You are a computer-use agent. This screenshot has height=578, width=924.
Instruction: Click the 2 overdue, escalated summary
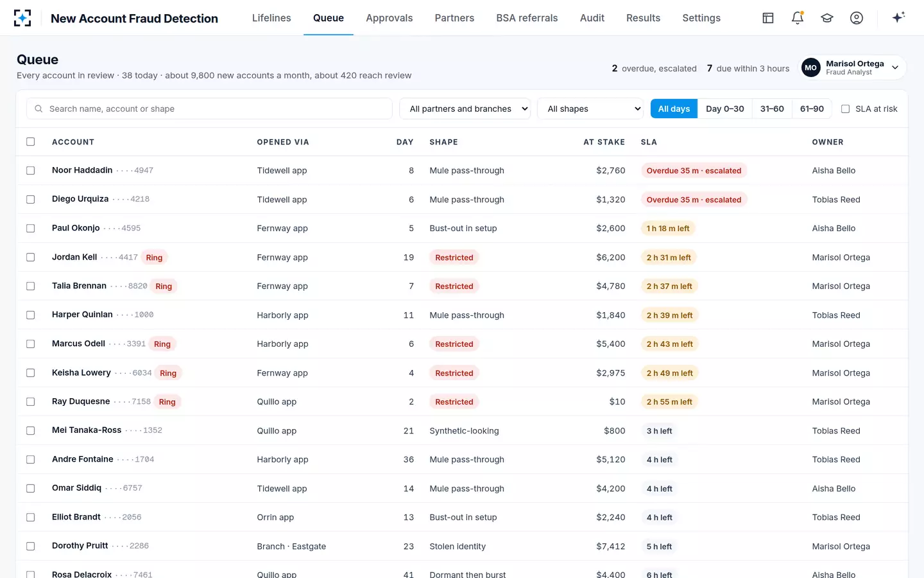coord(654,68)
